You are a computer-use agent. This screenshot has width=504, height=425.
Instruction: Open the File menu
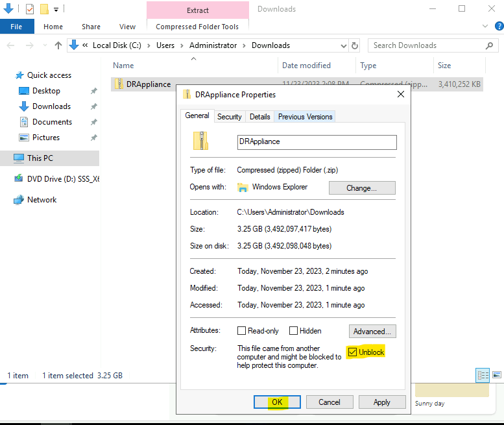click(17, 27)
